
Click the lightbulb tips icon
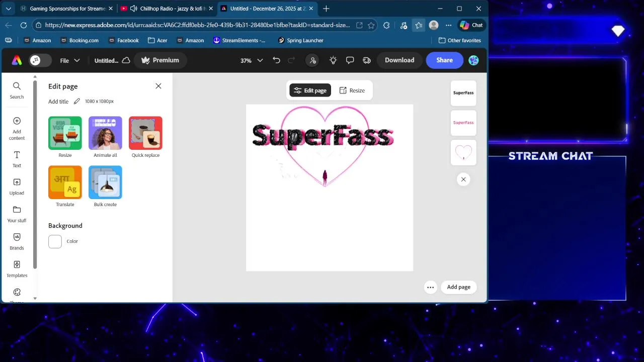pos(333,60)
